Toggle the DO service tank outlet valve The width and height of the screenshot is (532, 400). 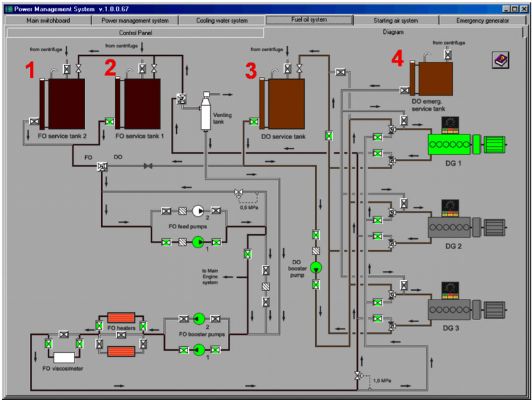click(x=254, y=121)
